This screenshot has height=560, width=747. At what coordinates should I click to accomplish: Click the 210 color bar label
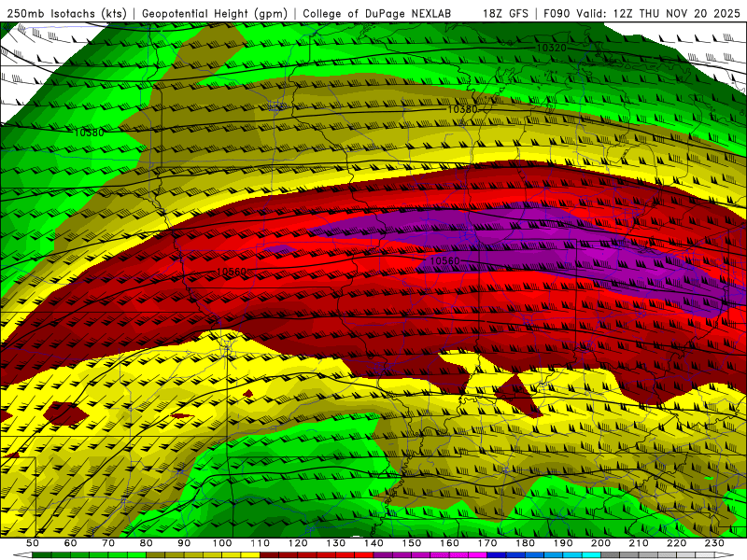click(639, 543)
